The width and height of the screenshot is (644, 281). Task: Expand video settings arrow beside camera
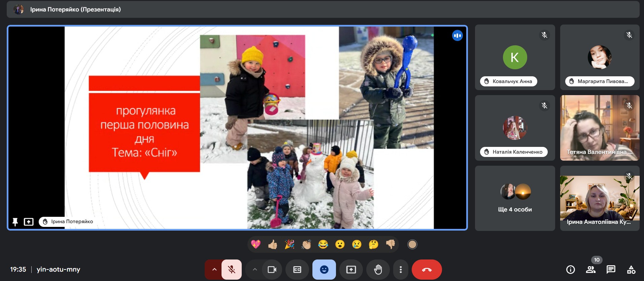pos(255,270)
